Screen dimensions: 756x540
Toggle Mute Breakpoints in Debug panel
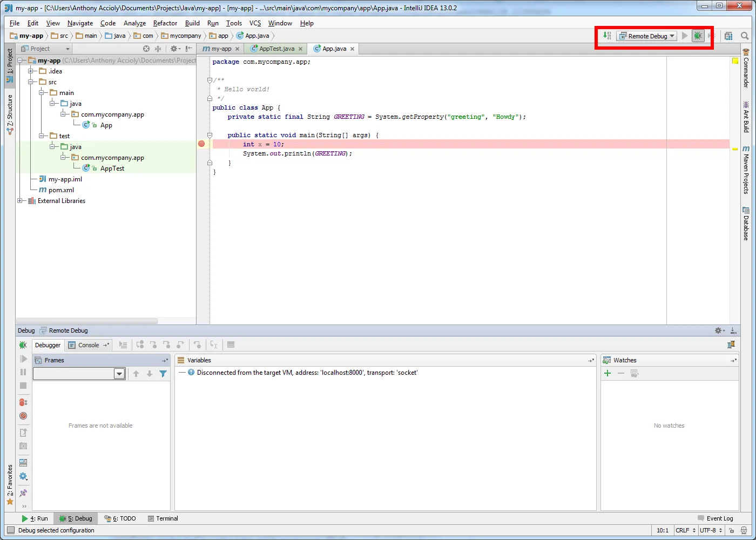click(23, 416)
